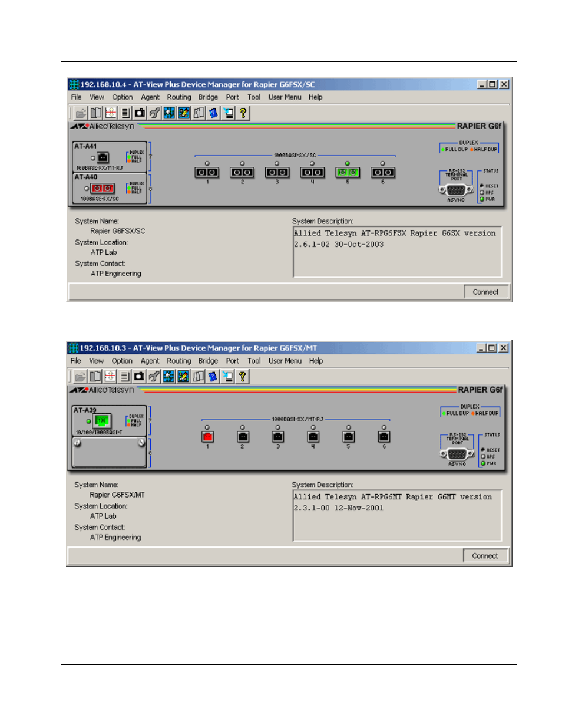
Task: Click the RS-232 terminal port in the 192.168.10.3 window
Action: pyautogui.click(x=458, y=454)
